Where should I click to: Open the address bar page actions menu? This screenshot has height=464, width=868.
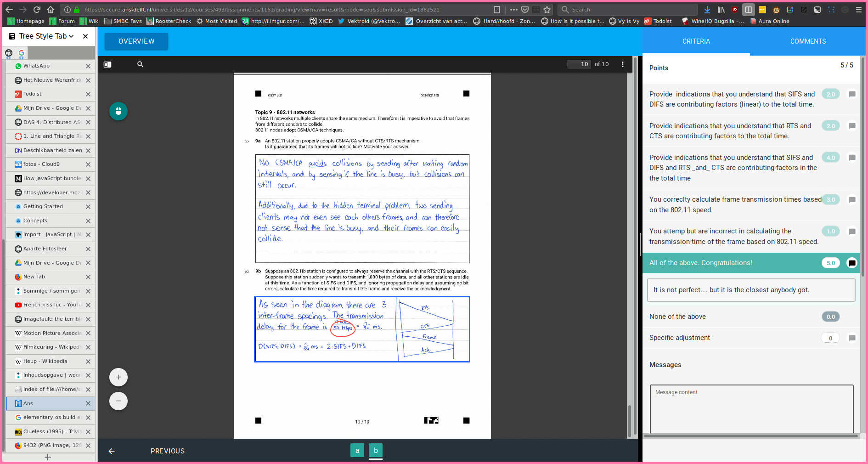[x=513, y=10]
